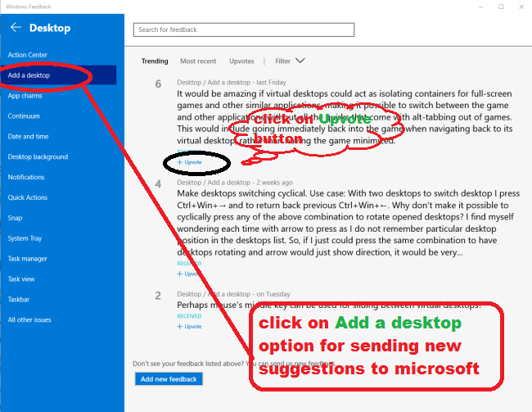
Task: Minimize the Windows Feedback window
Action: pos(480,7)
